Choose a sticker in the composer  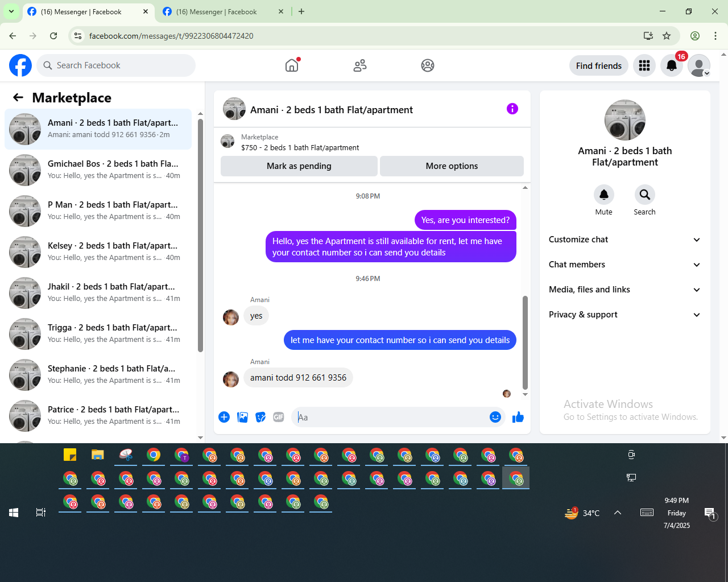(x=260, y=417)
